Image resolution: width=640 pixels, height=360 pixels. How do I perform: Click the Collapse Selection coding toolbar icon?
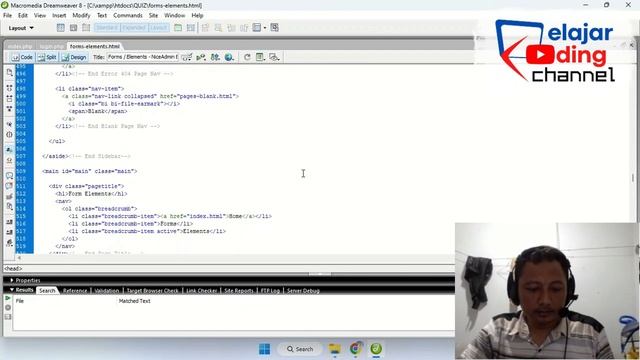point(9,99)
